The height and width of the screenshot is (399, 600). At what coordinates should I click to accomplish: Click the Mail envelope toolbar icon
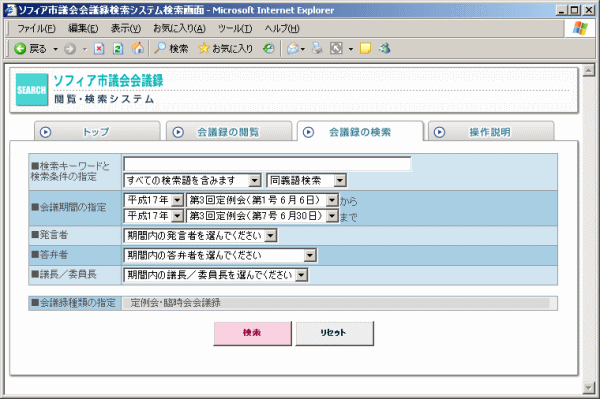click(293, 49)
